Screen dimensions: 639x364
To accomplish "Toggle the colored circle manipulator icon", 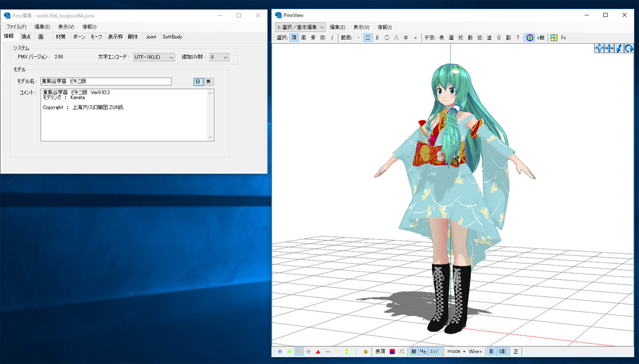I will coord(530,38).
